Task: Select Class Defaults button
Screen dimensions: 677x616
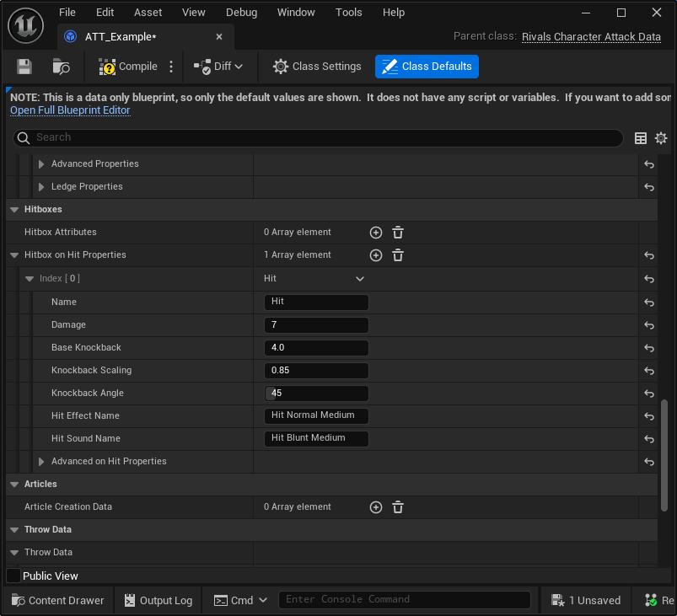Action: 427,67
